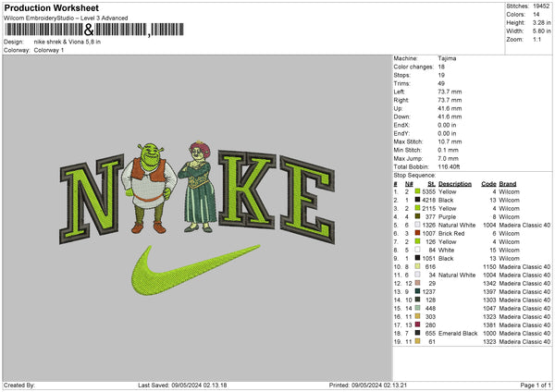This screenshot has width=555, height=392.
Task: Click the Zoom value 1:1
Action: [536, 39]
